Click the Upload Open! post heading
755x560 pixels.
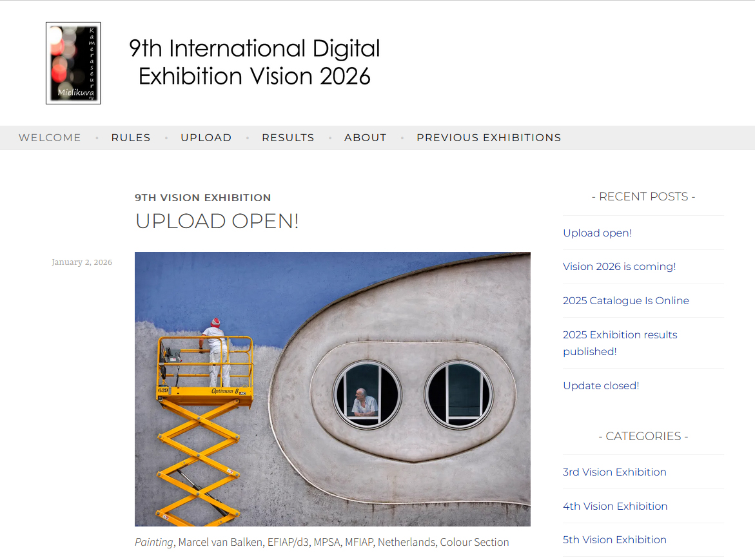coord(217,221)
